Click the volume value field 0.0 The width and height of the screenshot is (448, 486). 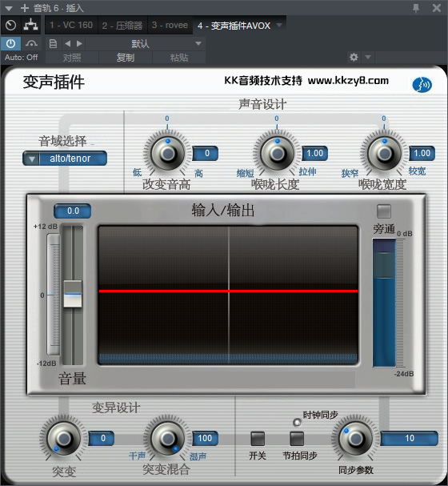[73, 211]
